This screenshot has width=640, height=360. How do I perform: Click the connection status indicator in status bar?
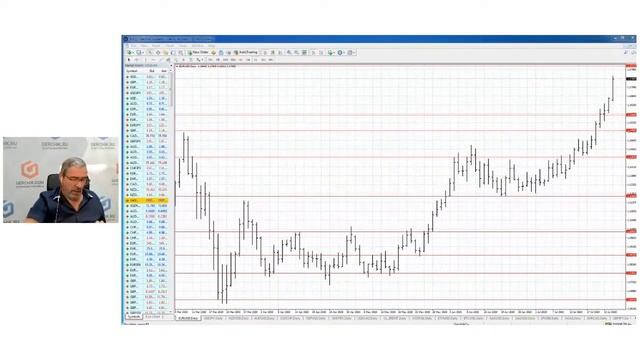tap(618, 324)
